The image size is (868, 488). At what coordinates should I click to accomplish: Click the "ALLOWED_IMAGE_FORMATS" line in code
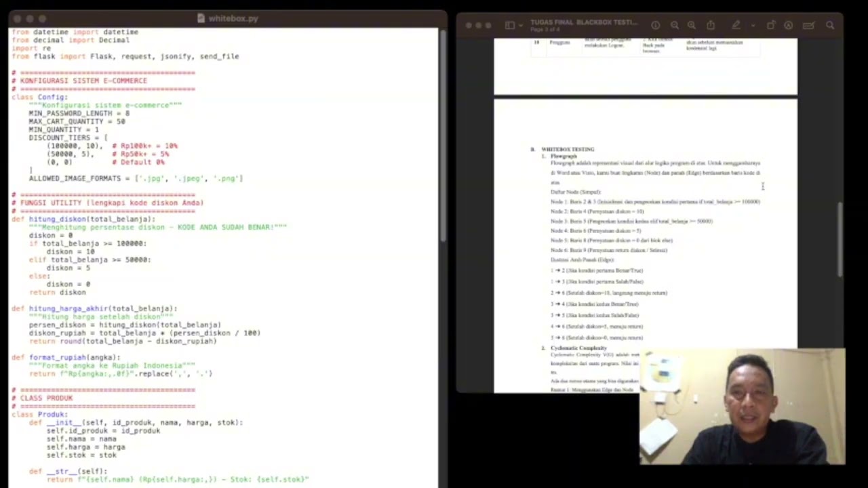pos(136,178)
